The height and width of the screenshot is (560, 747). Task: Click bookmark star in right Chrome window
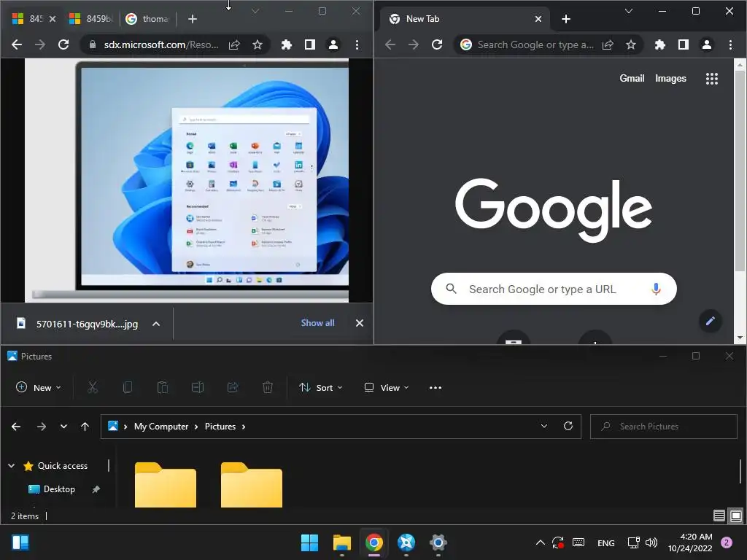click(631, 44)
